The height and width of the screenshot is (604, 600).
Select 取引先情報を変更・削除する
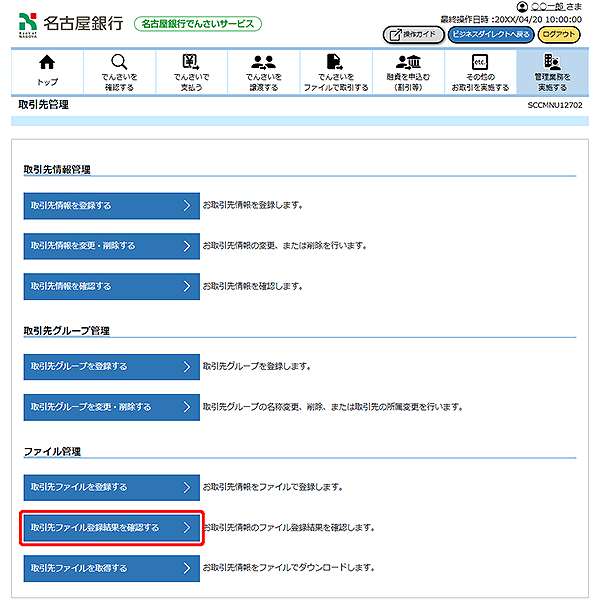coord(111,246)
